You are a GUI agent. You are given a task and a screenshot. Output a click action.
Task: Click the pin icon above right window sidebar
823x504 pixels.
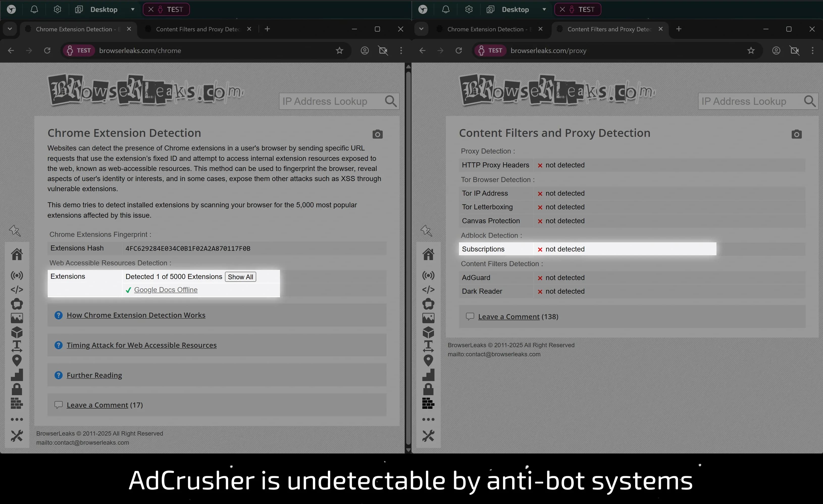tap(427, 231)
